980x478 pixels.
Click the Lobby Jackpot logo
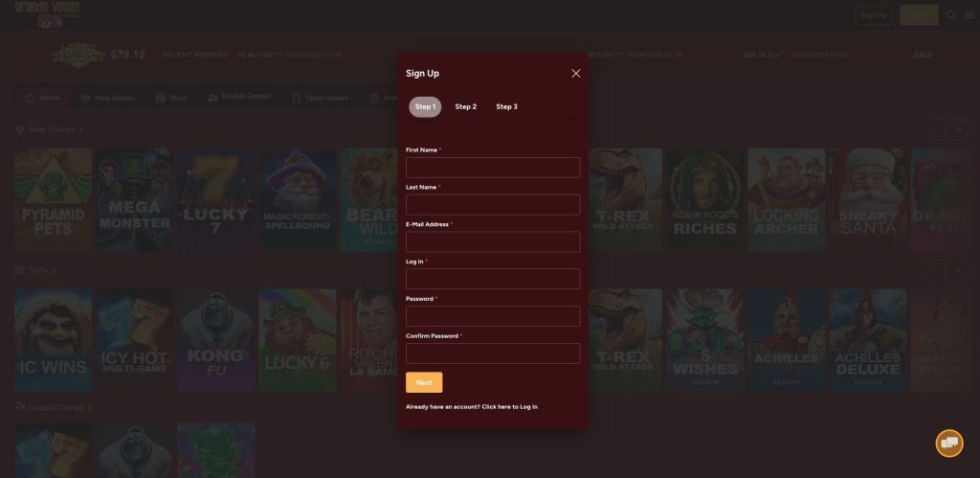coord(78,55)
